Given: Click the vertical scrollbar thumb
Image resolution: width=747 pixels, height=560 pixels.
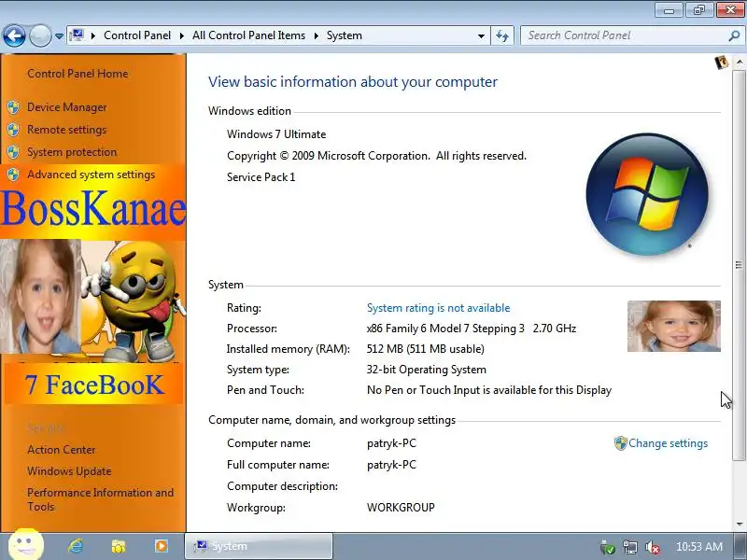Looking at the screenshot, I should (739, 265).
